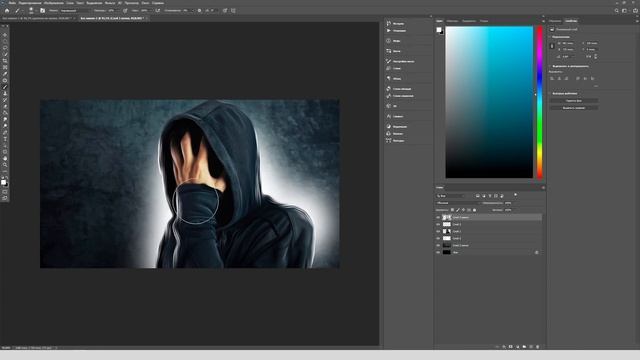Open the layer opacity dropdown

click(x=508, y=203)
